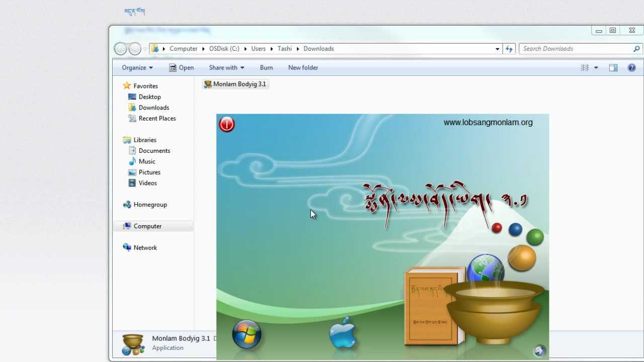644x362 pixels.
Task: Click the Open toolbar button
Action: (181, 67)
